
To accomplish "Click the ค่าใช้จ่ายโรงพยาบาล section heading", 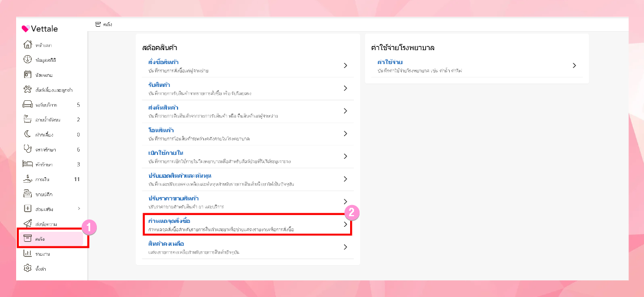I will point(403,48).
